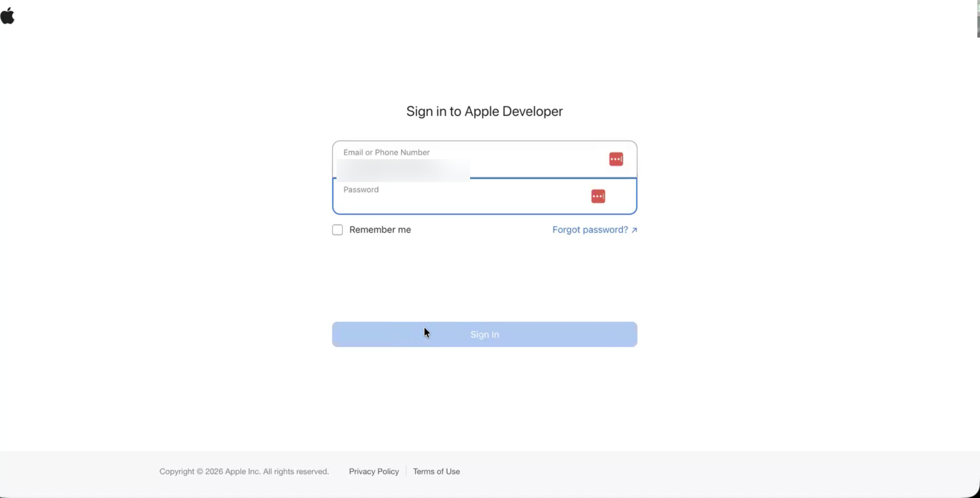Click the Sign In button

tap(484, 335)
